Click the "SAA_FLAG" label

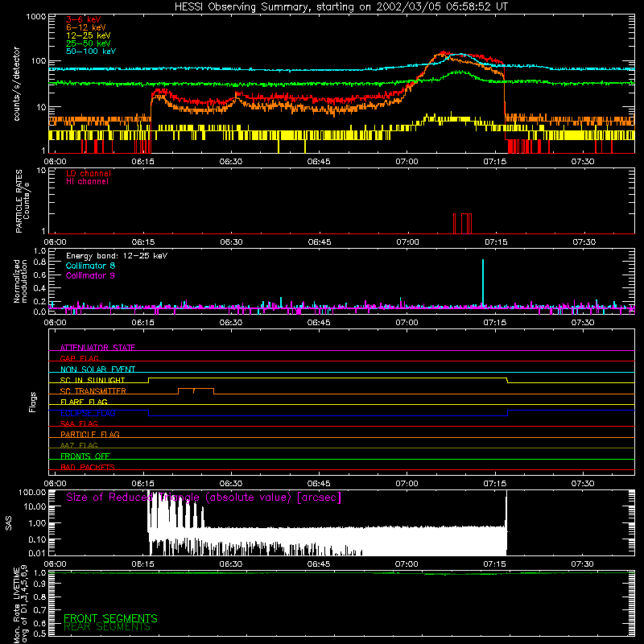click(79, 423)
